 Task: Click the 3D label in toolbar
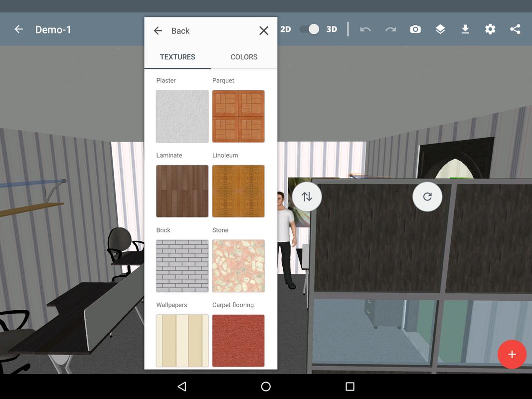pyautogui.click(x=332, y=29)
